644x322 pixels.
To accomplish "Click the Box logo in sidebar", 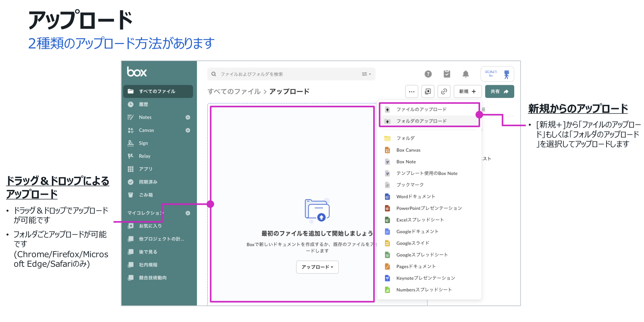I will pyautogui.click(x=137, y=72).
